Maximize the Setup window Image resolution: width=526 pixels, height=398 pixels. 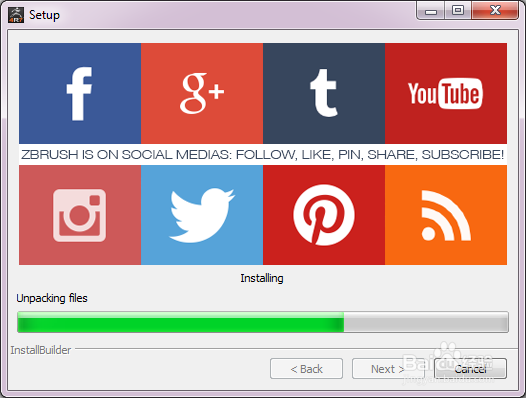point(458,11)
